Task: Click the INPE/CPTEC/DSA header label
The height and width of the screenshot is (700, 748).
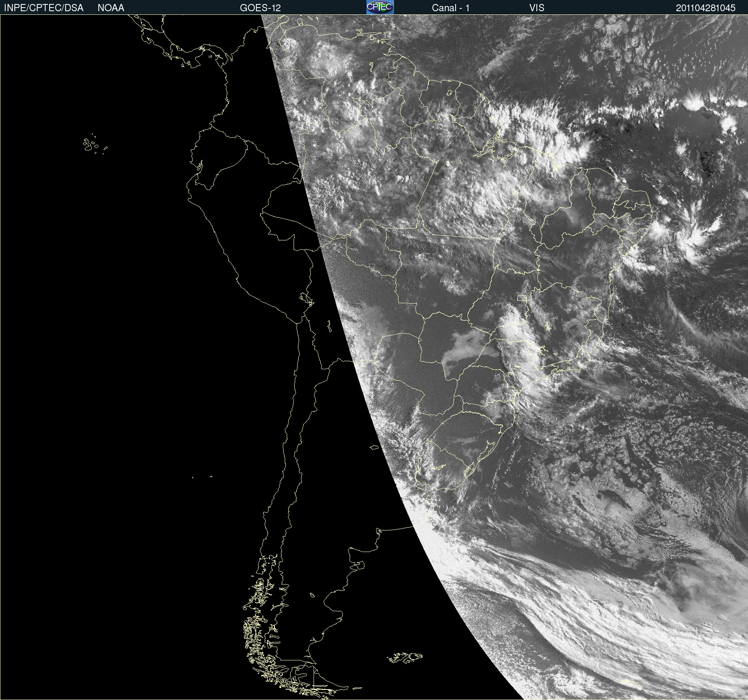Action: pyautogui.click(x=44, y=8)
